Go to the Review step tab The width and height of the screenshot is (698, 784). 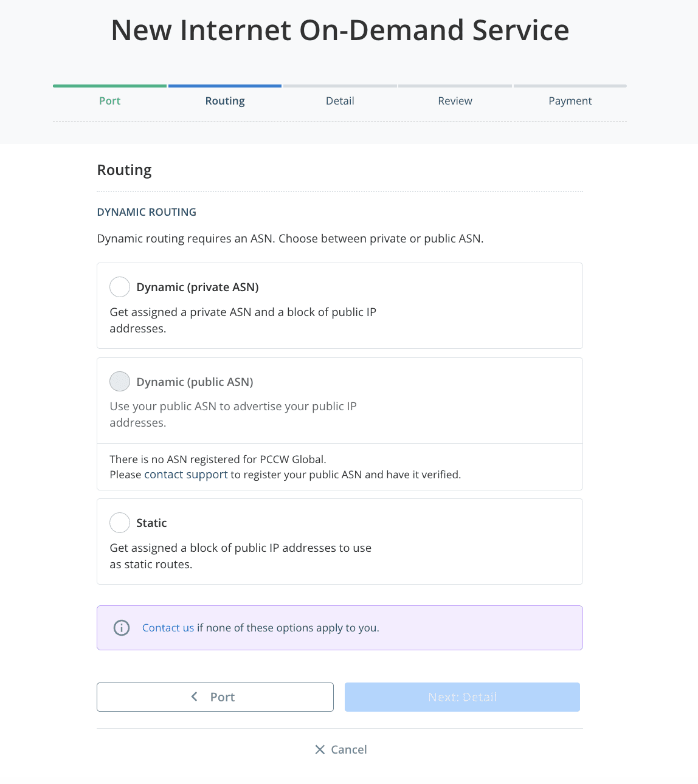click(455, 101)
